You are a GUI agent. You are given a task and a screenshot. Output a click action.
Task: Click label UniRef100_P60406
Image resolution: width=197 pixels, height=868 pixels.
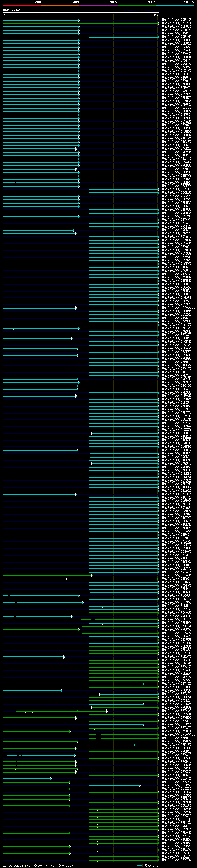coord(177,345)
